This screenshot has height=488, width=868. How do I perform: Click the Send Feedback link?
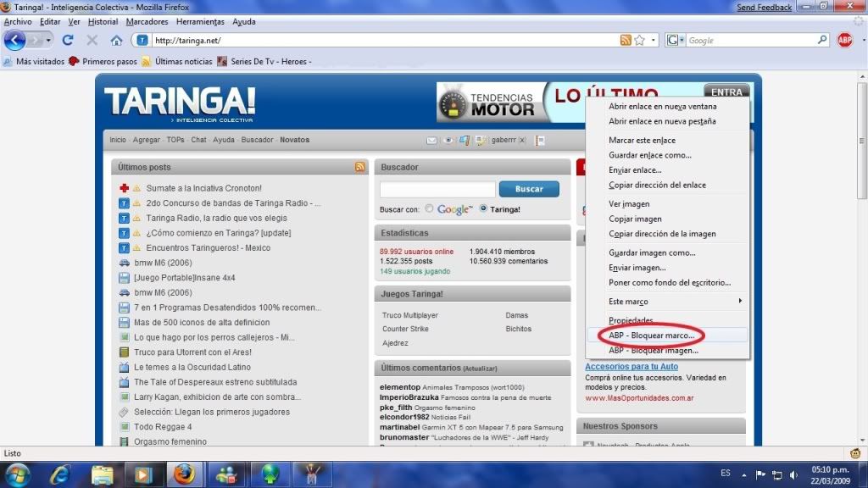coord(764,7)
